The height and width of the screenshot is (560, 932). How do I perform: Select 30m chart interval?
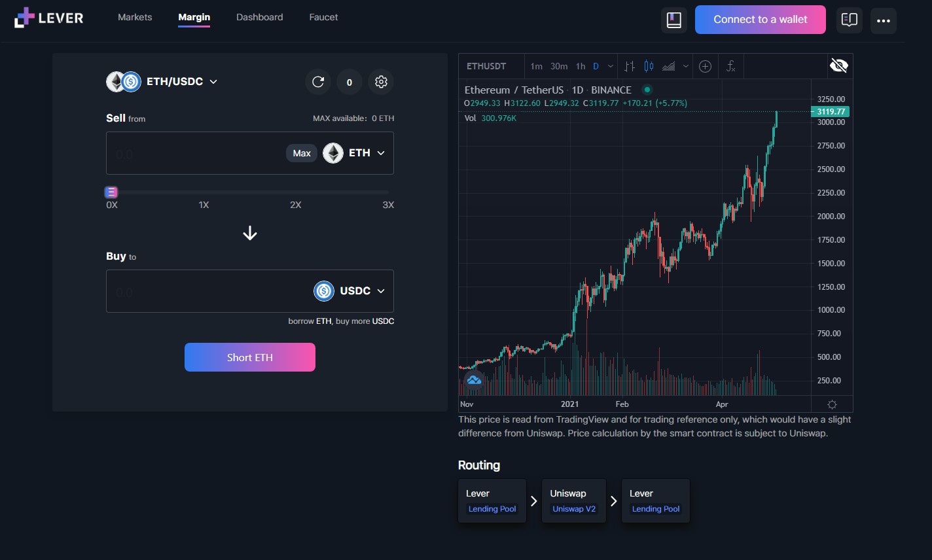[559, 66]
